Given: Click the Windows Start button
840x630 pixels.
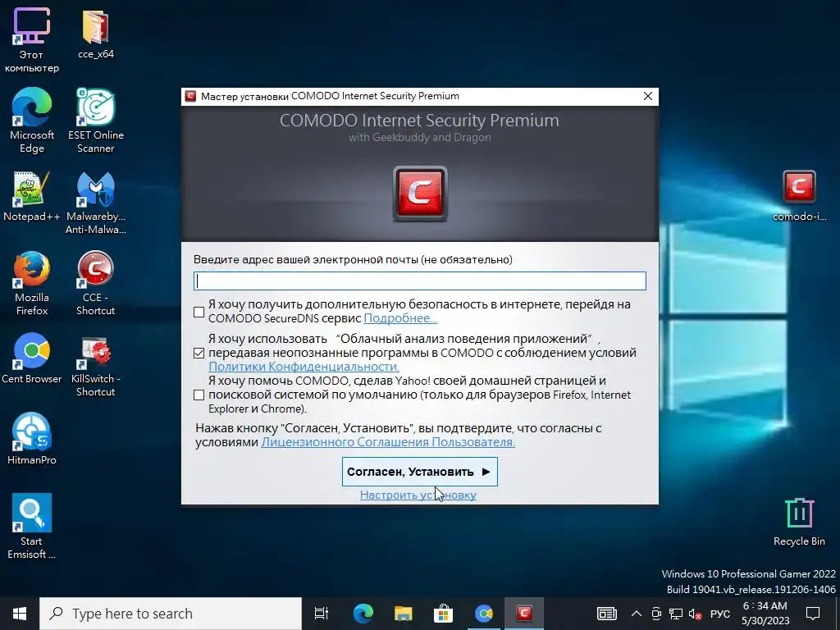Looking at the screenshot, I should 20,614.
